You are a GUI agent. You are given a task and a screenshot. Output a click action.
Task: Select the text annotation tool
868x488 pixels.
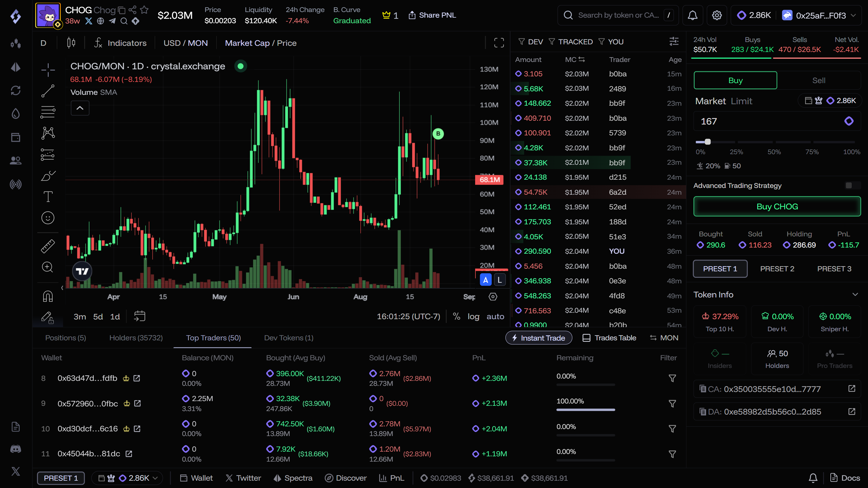[48, 197]
